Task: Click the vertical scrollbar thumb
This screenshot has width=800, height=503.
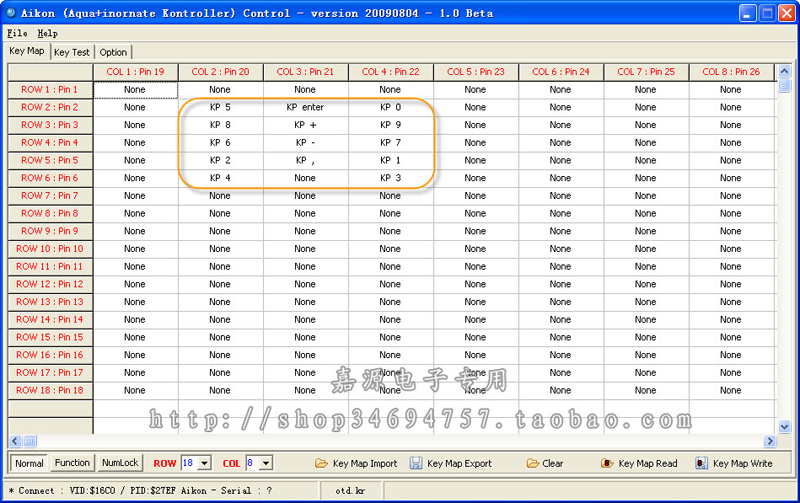Action: 784,85
